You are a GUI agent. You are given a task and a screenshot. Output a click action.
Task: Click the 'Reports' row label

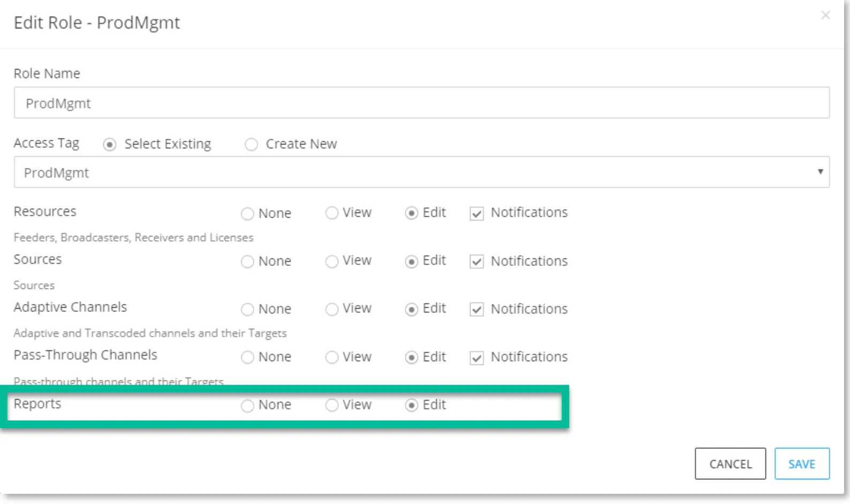click(x=37, y=404)
